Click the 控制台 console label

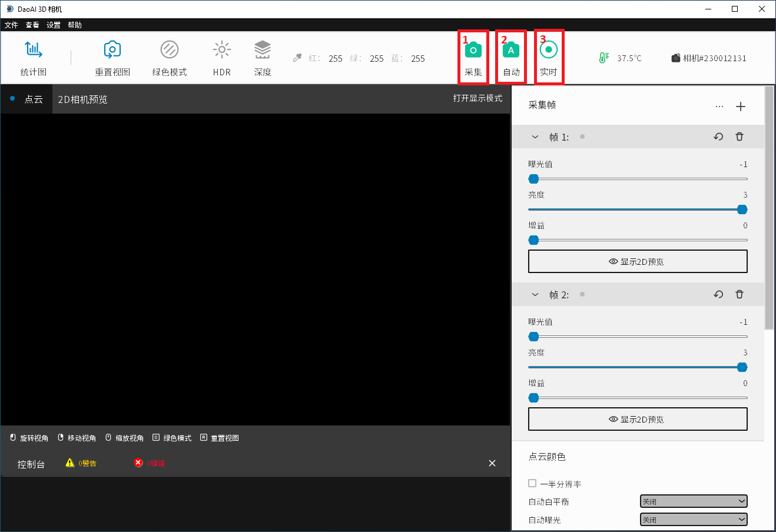31,464
